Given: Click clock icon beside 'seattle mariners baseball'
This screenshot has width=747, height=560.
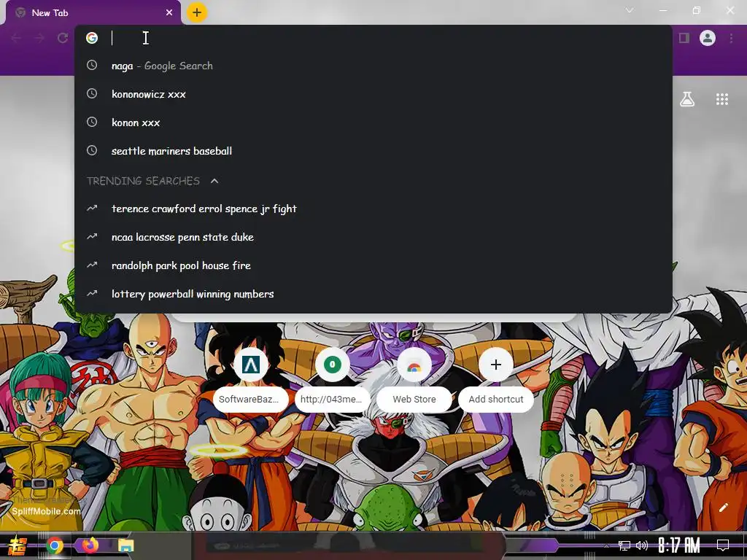Looking at the screenshot, I should coord(92,150).
